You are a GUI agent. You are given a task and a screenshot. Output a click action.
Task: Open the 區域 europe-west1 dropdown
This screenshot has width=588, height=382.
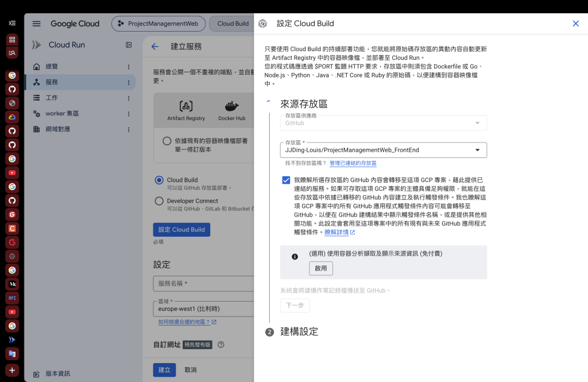pyautogui.click(x=204, y=309)
